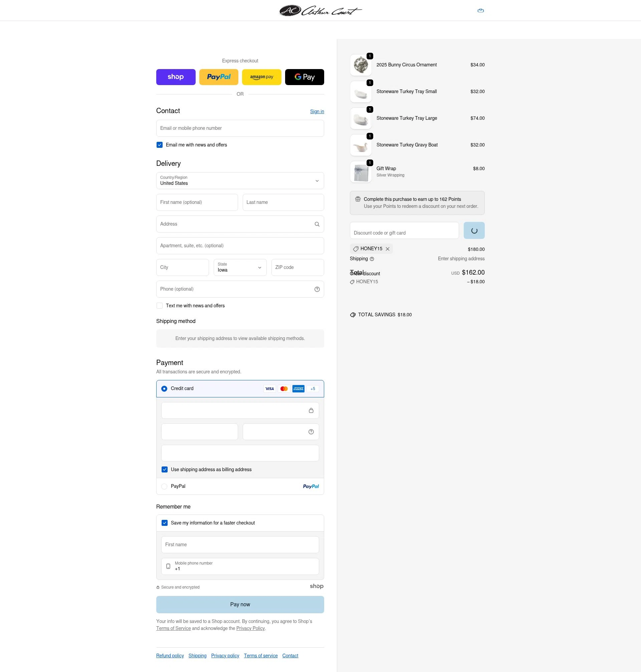Select Shop Pay express checkout
The width and height of the screenshot is (641, 672).
click(176, 77)
